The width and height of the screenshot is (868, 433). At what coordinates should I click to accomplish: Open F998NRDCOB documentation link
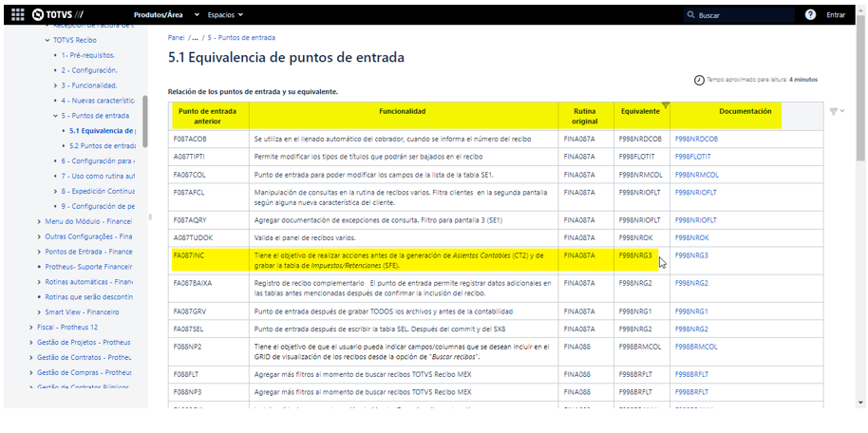tap(696, 139)
